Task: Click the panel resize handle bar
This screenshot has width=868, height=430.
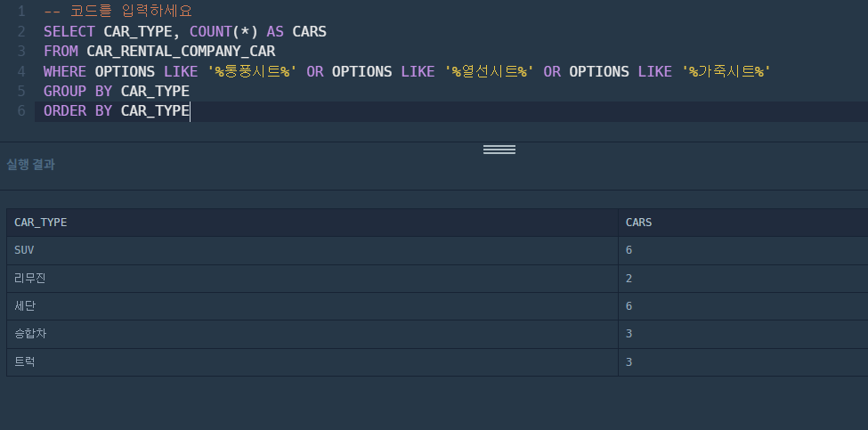Action: tap(499, 150)
